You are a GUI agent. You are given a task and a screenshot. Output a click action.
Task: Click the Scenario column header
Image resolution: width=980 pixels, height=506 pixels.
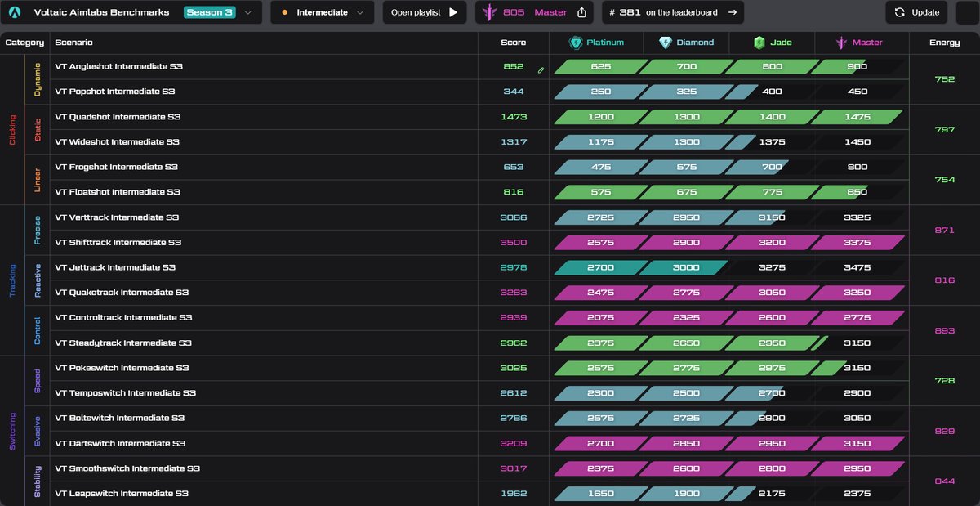click(x=73, y=43)
